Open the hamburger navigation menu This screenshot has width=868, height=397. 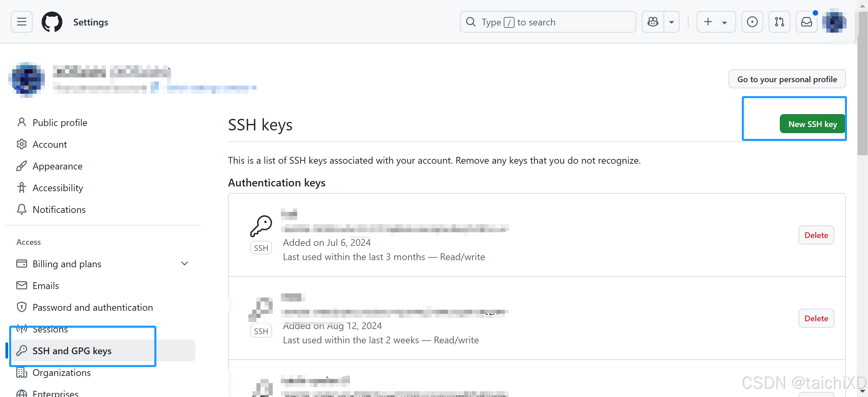click(x=21, y=22)
